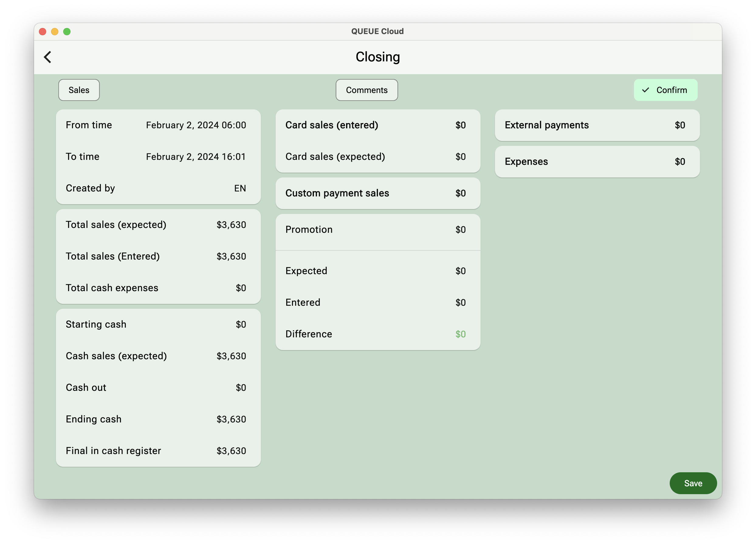The height and width of the screenshot is (544, 756).
Task: Click the checkmark confirm icon
Action: click(646, 90)
